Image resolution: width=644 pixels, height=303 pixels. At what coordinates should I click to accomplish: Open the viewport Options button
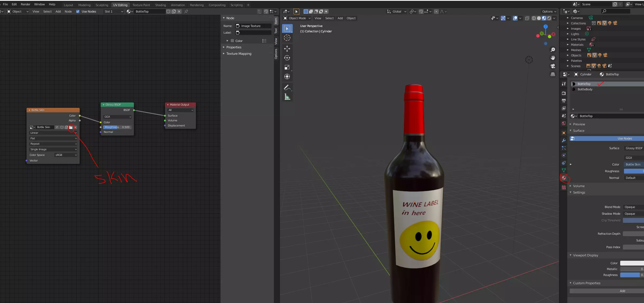549,11
